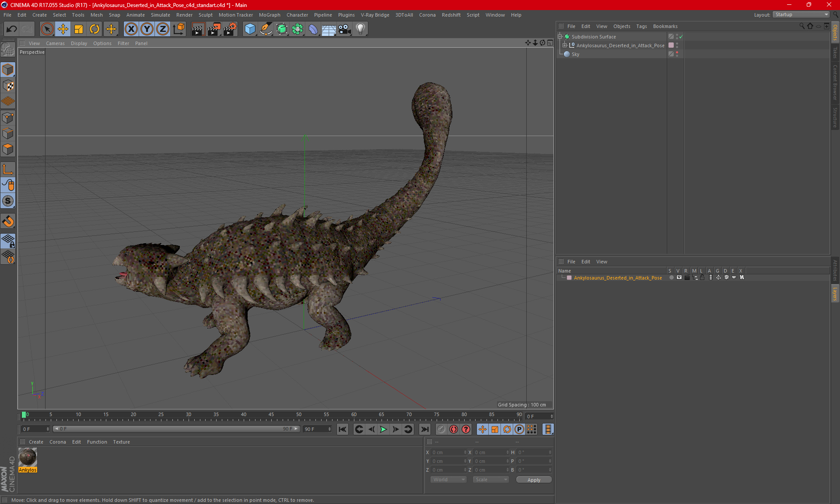
Task: Add a light object
Action: (x=360, y=29)
